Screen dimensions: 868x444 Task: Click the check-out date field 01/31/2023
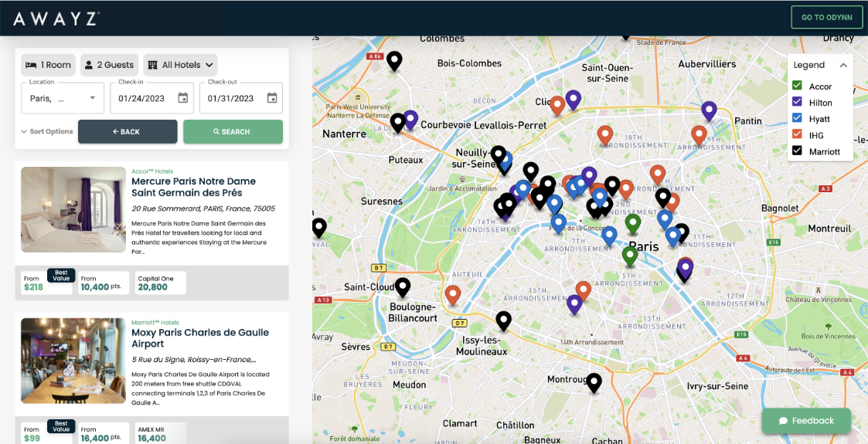[x=241, y=98]
